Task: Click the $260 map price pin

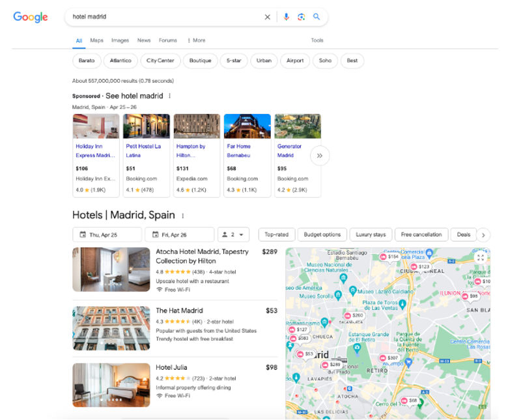Action: [354, 315]
